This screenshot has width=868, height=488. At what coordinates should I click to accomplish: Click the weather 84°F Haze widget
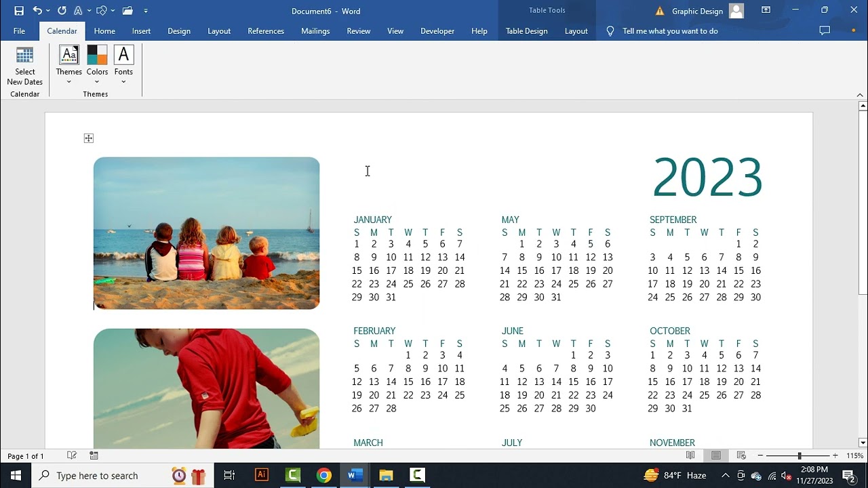click(675, 475)
